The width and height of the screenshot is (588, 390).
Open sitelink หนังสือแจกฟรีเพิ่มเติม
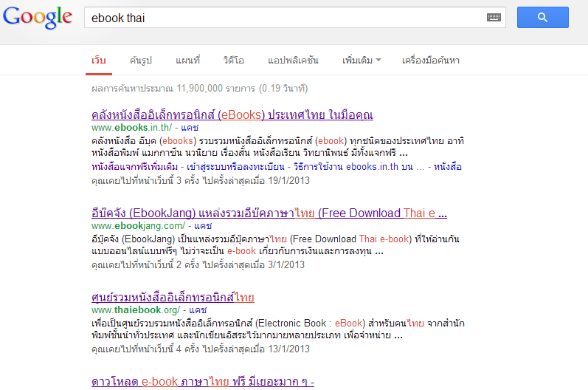pos(134,167)
